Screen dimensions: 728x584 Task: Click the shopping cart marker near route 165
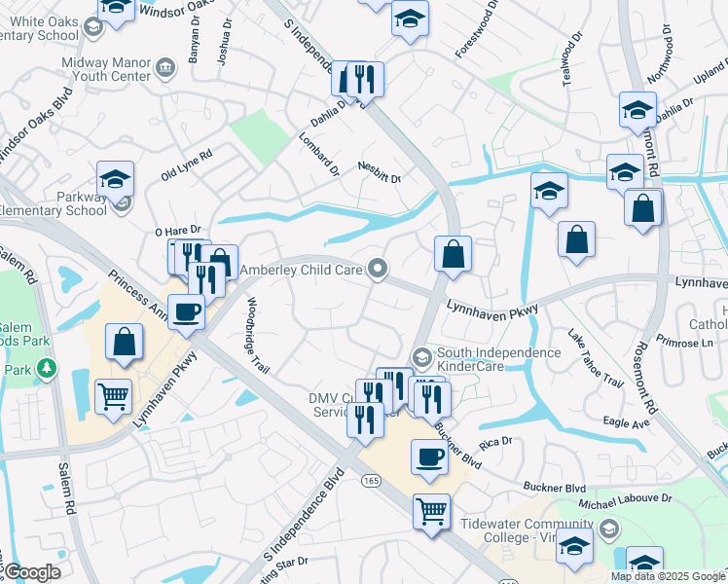[x=432, y=512]
